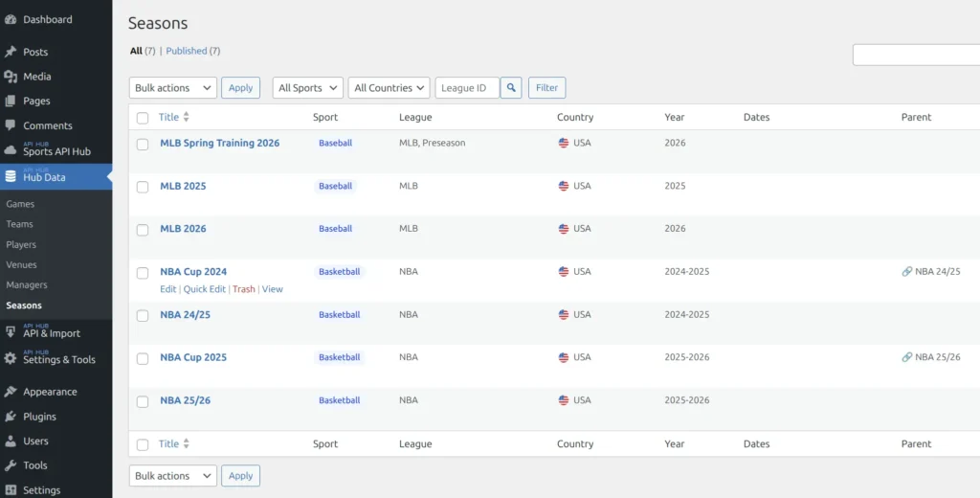
Task: Open Managers submenu item
Action: pyautogui.click(x=26, y=284)
